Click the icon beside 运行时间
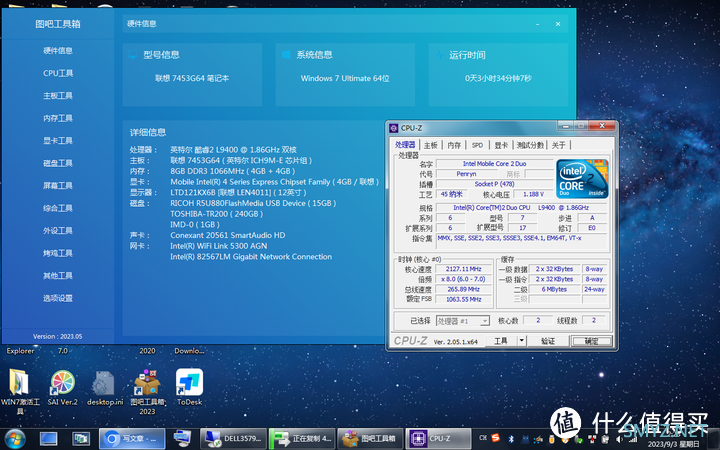This screenshot has height=450, width=720. pyautogui.click(x=439, y=55)
